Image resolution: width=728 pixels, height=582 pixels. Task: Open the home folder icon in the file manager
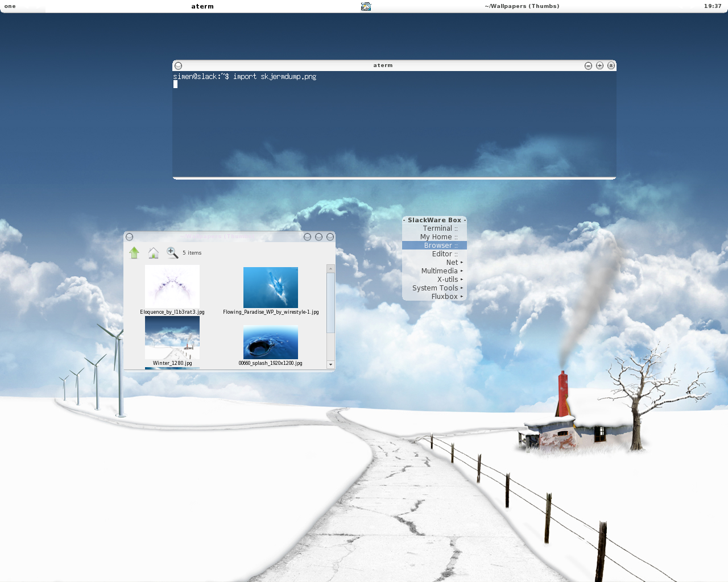click(x=154, y=252)
